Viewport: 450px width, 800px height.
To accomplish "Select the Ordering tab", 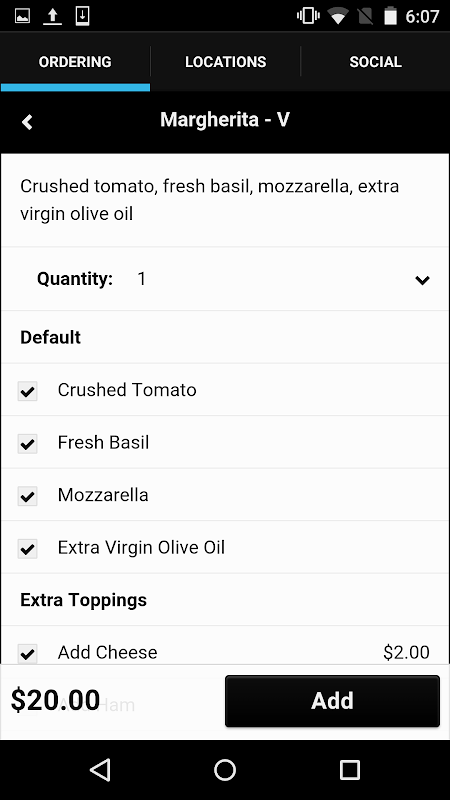I will pos(75,62).
